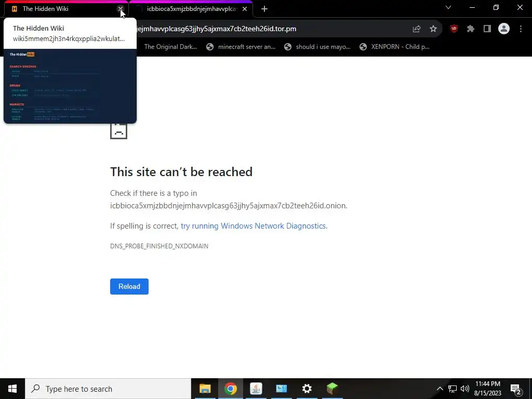Open 'should i use mayo...' bookmark
Screen dimensions: 532x399
[317, 47]
